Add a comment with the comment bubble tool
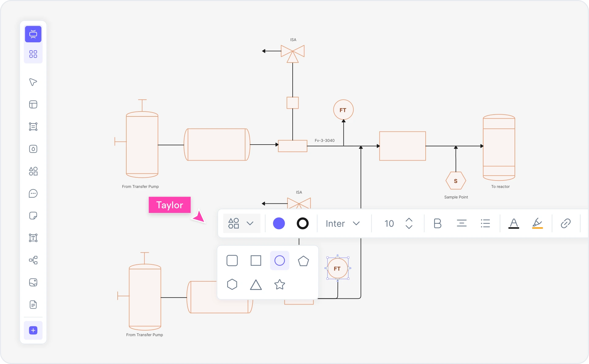Viewport: 589px width, 364px height. pyautogui.click(x=33, y=193)
